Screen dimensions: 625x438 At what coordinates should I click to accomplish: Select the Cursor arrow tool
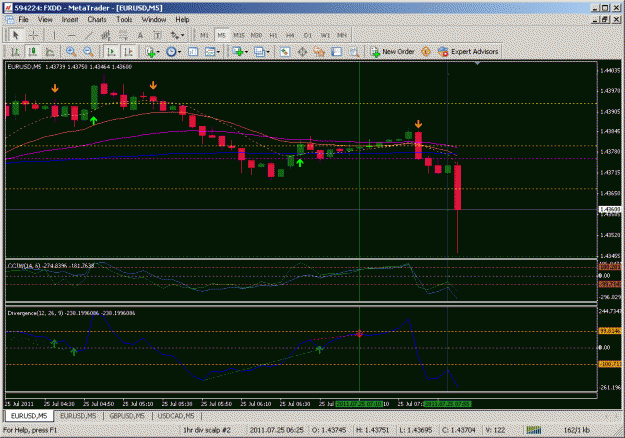(x=16, y=35)
